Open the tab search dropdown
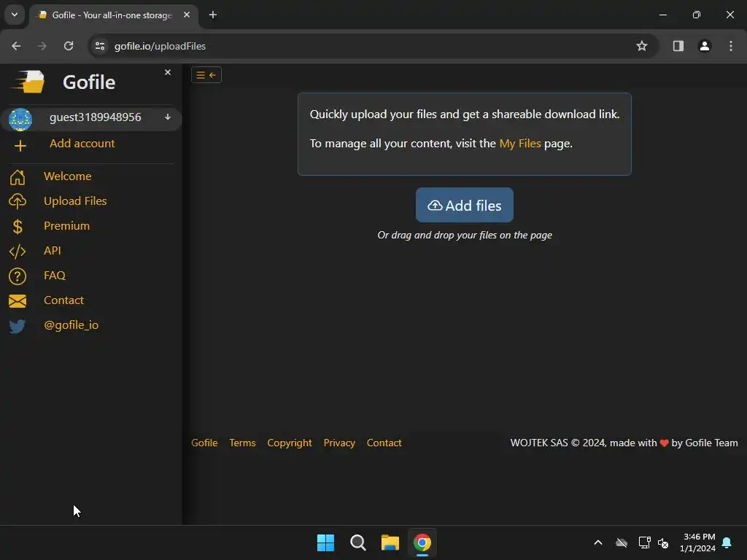The height and width of the screenshot is (560, 747). pyautogui.click(x=15, y=15)
